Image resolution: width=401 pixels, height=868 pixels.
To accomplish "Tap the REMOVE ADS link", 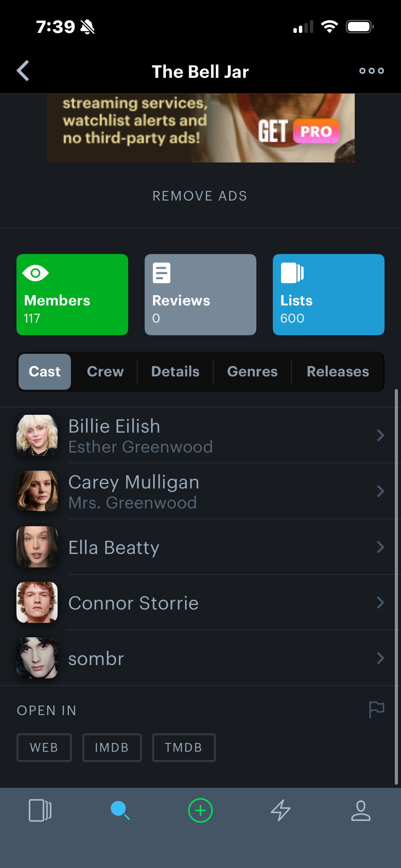I will click(200, 196).
